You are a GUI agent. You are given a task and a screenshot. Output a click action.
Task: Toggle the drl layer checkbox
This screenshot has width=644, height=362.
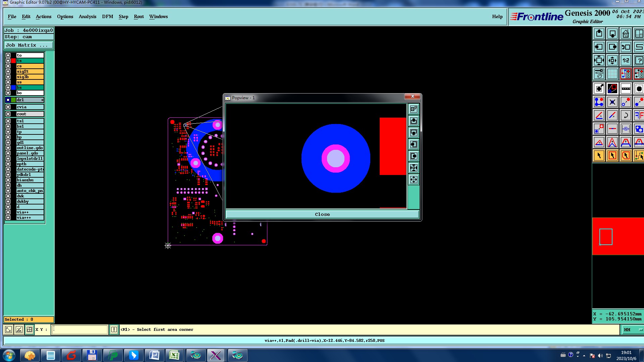pyautogui.click(x=8, y=100)
